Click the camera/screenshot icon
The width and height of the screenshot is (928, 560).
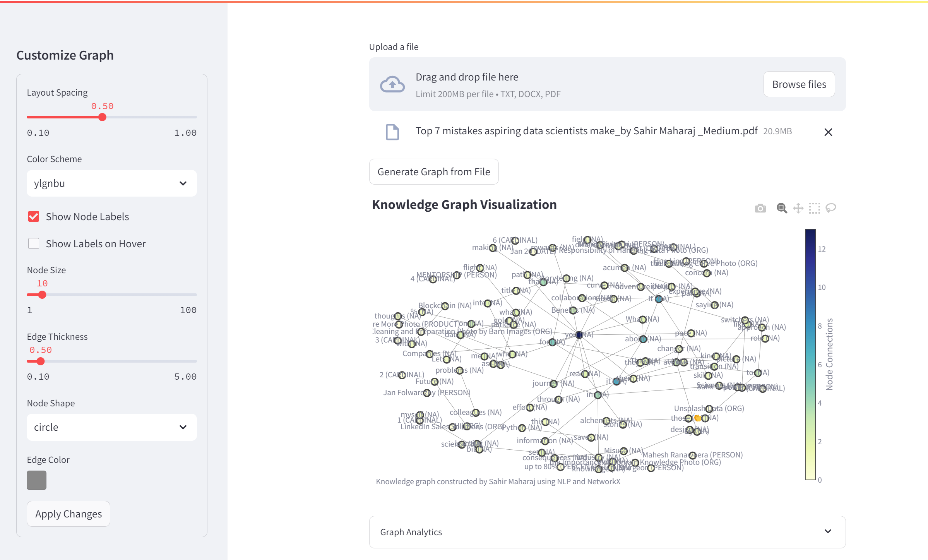click(x=761, y=207)
